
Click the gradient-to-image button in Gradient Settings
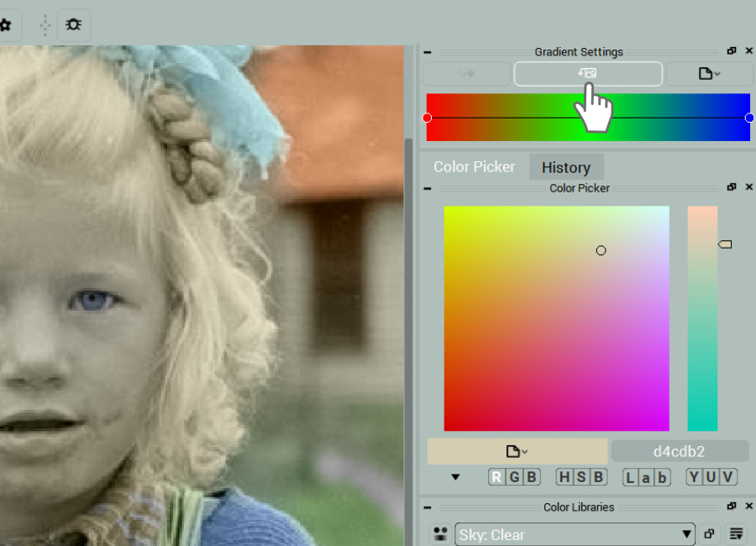pos(588,73)
